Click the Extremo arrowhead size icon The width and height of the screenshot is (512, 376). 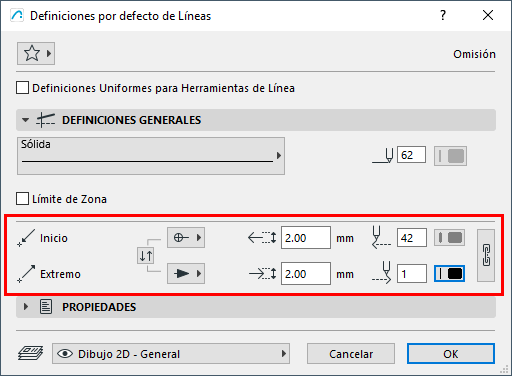point(262,274)
